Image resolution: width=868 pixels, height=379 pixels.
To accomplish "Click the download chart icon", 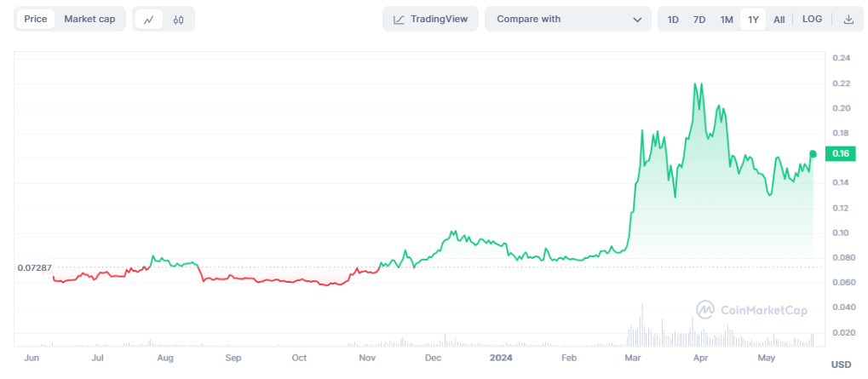I will coord(848,19).
